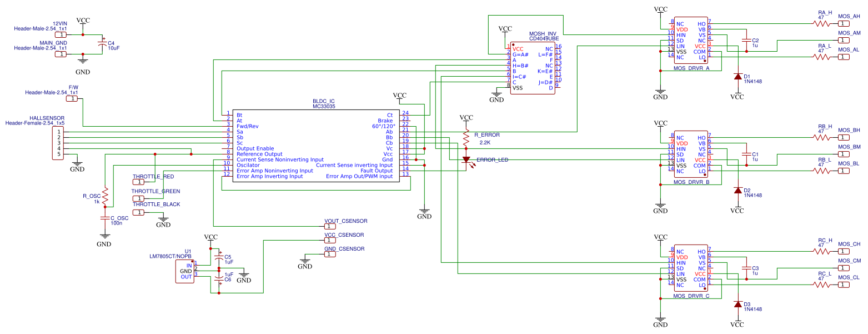Click the D2 diode reference
The image size is (868, 334).
pyautogui.click(x=747, y=190)
